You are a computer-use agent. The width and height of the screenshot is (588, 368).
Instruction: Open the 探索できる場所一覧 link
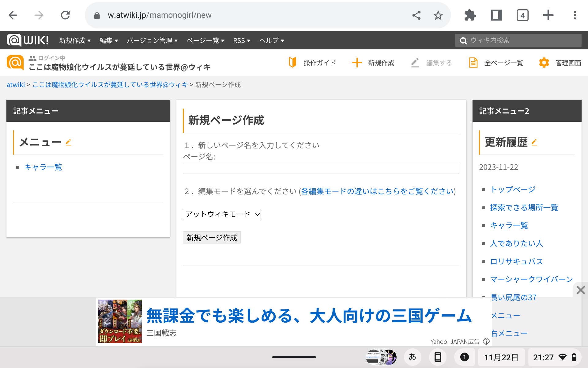[x=524, y=208]
